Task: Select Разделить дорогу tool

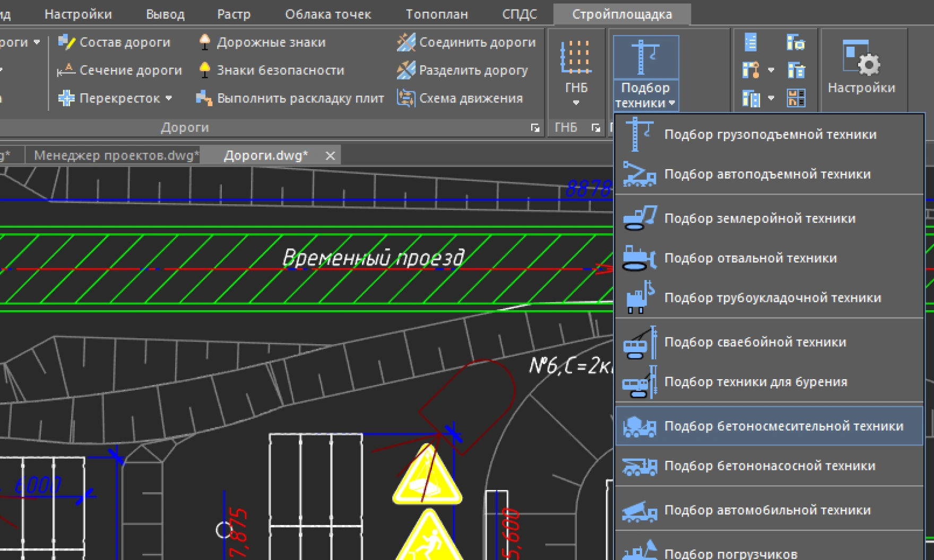Action: (462, 70)
